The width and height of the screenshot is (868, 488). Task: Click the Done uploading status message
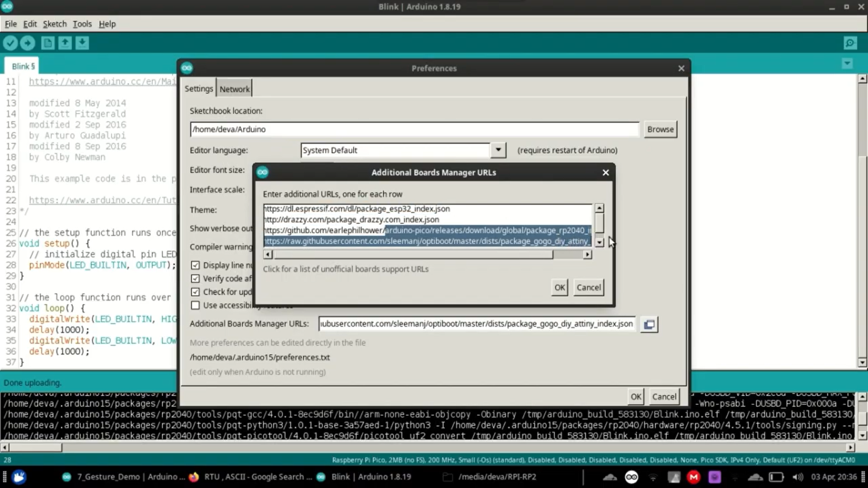(x=32, y=383)
